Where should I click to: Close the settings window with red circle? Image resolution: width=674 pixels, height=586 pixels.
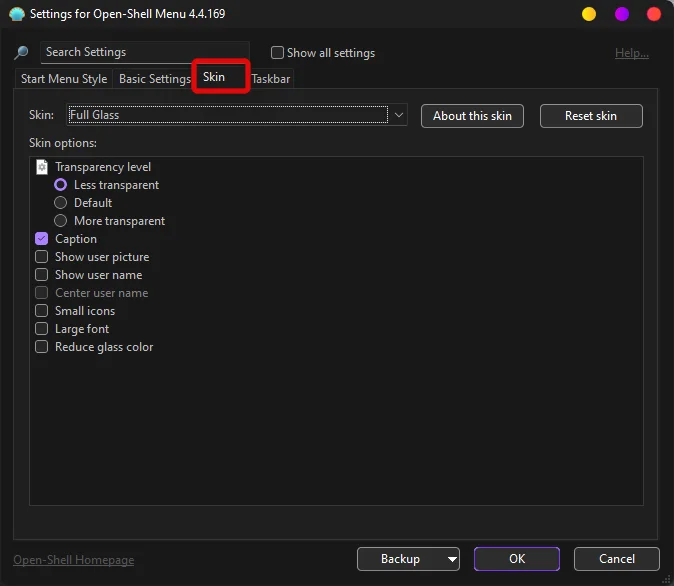tap(654, 14)
